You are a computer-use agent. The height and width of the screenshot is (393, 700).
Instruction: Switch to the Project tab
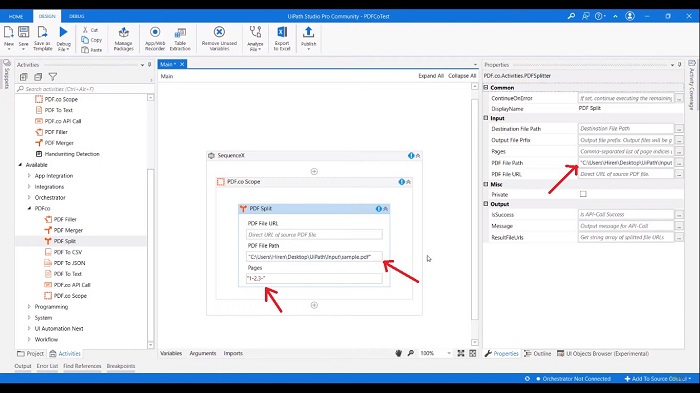pyautogui.click(x=30, y=354)
